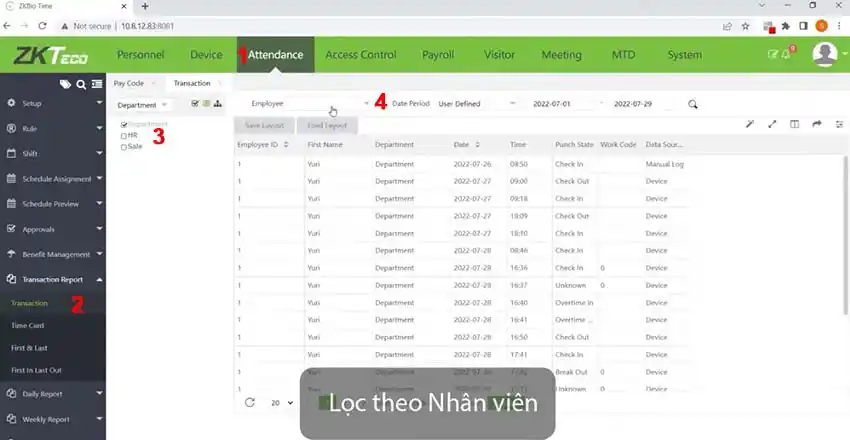Check the Sale department checkbox
This screenshot has height=440, width=850.
click(x=124, y=147)
